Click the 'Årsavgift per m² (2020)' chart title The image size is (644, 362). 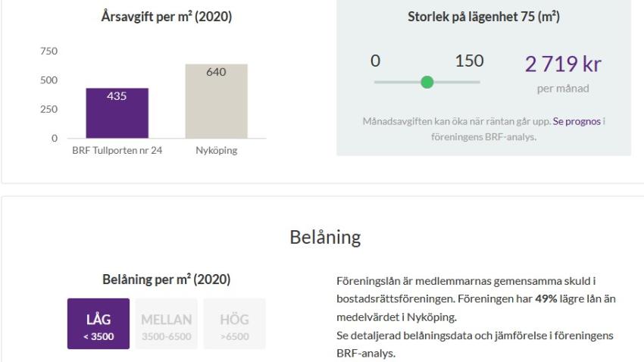click(x=167, y=17)
